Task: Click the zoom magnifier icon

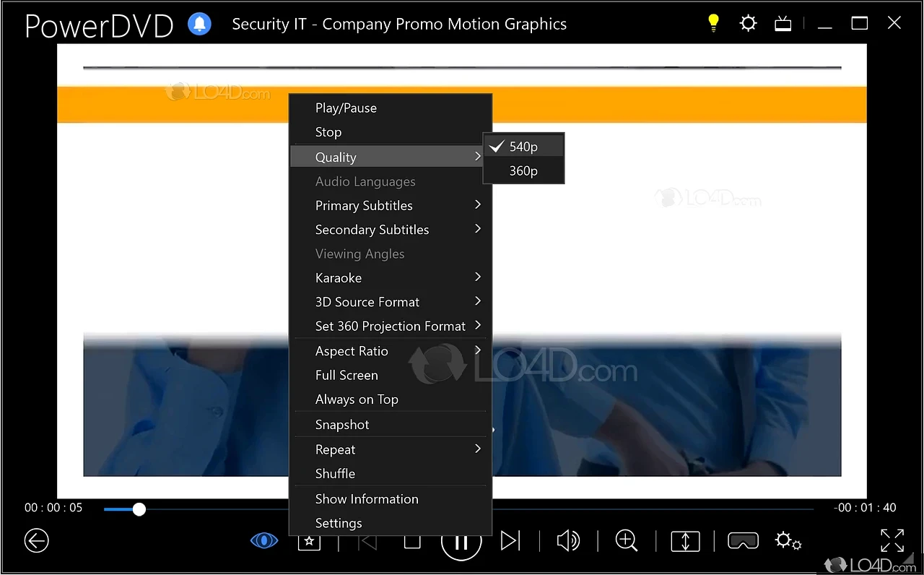Action: 626,540
